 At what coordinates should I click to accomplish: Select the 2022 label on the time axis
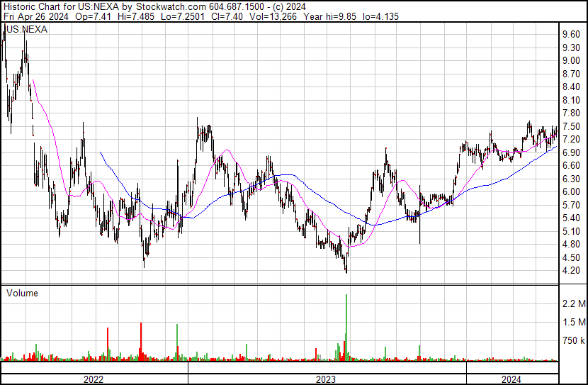(94, 379)
